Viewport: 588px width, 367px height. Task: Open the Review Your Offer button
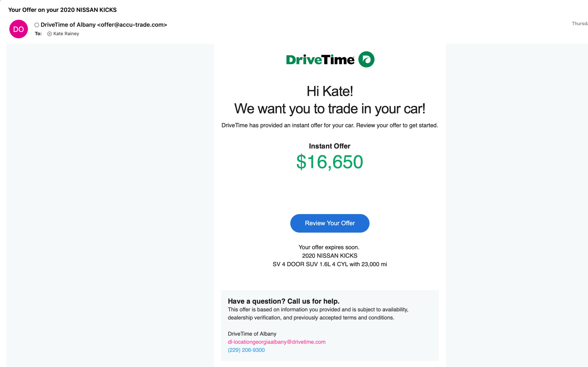pos(330,223)
